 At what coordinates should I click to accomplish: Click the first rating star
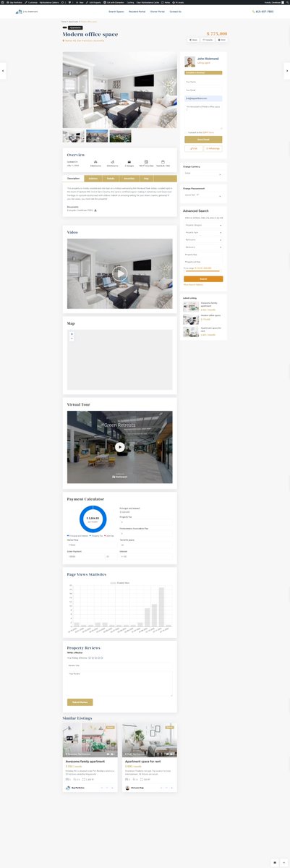pyautogui.click(x=90, y=658)
